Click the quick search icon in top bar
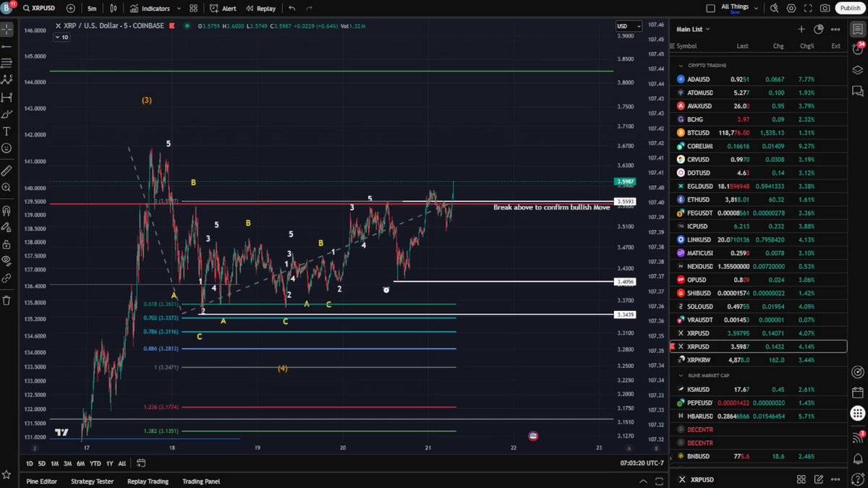 775,9
